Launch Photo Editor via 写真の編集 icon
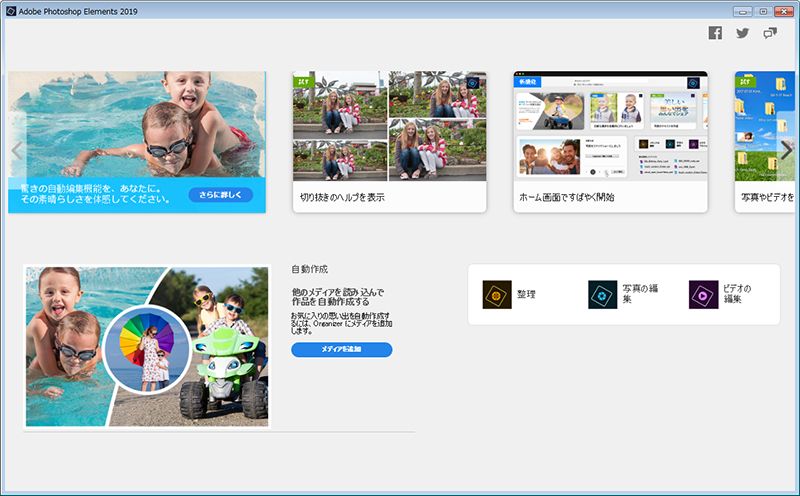The height and width of the screenshot is (496, 800). click(x=603, y=294)
